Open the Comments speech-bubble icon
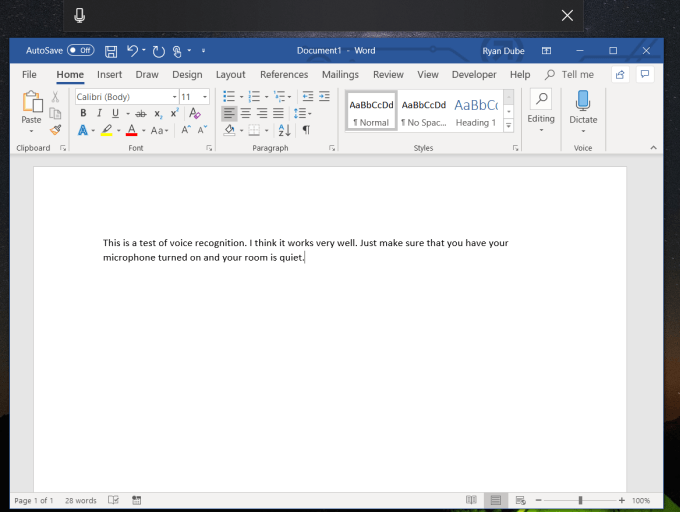Image resolution: width=680 pixels, height=512 pixels. pos(644,74)
